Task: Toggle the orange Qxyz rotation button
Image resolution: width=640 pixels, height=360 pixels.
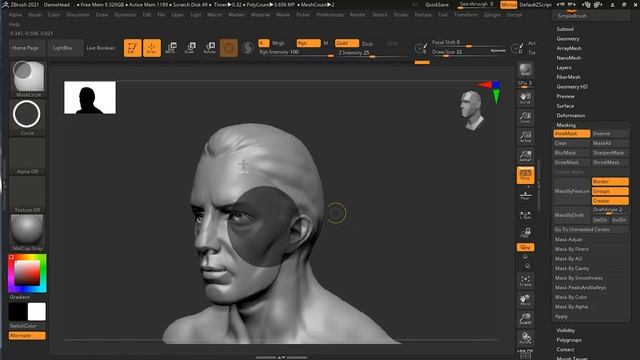Action: tap(525, 247)
